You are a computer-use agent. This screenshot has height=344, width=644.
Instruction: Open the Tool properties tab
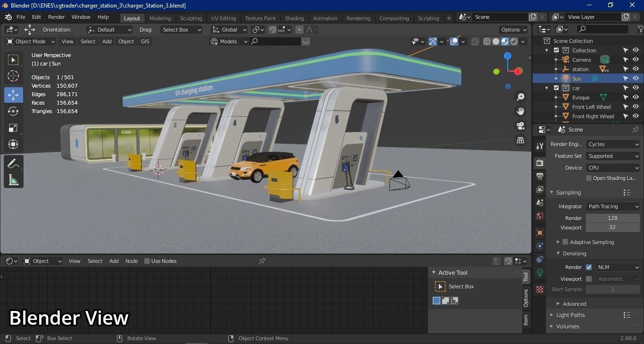point(540,146)
